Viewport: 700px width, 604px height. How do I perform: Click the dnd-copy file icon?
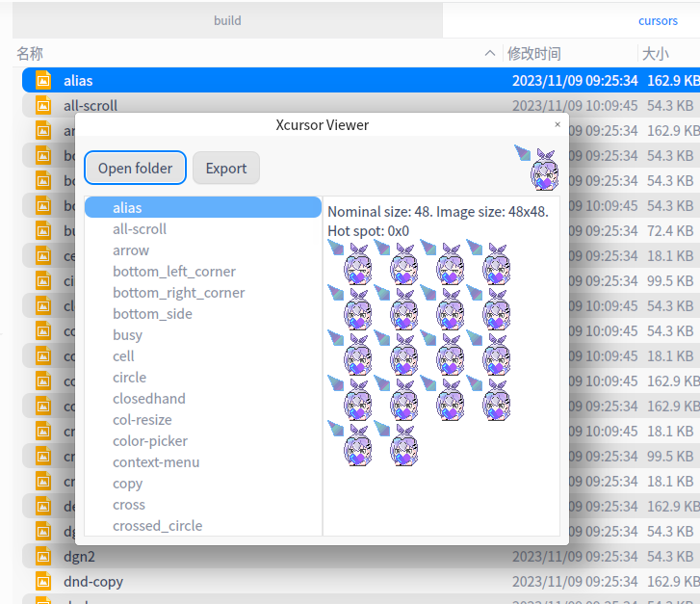[x=43, y=582]
